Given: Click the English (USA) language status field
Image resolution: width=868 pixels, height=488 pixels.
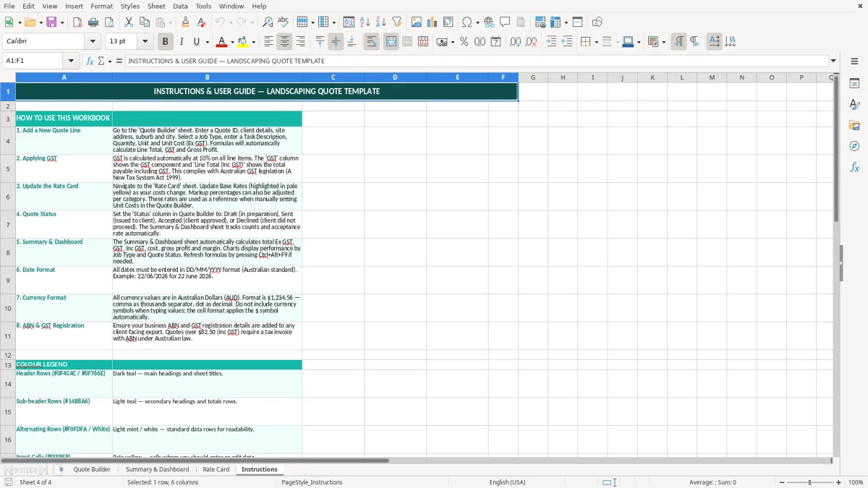Looking at the screenshot, I should 507,482.
